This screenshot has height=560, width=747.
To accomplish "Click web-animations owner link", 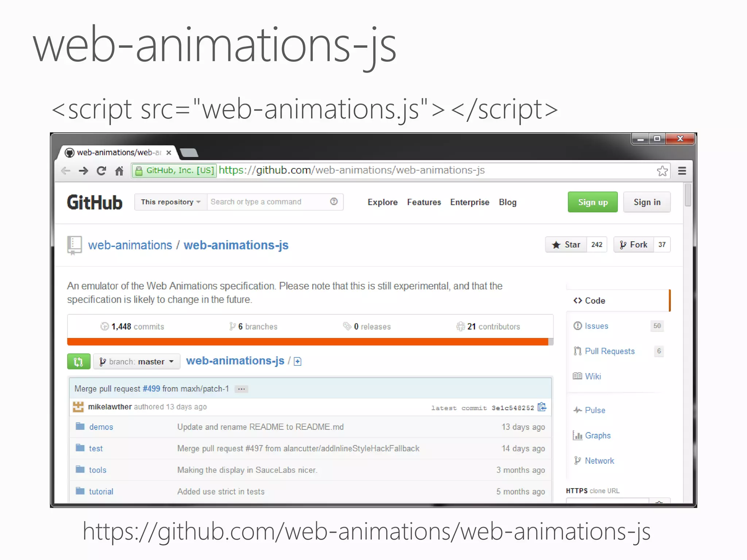I will [130, 245].
